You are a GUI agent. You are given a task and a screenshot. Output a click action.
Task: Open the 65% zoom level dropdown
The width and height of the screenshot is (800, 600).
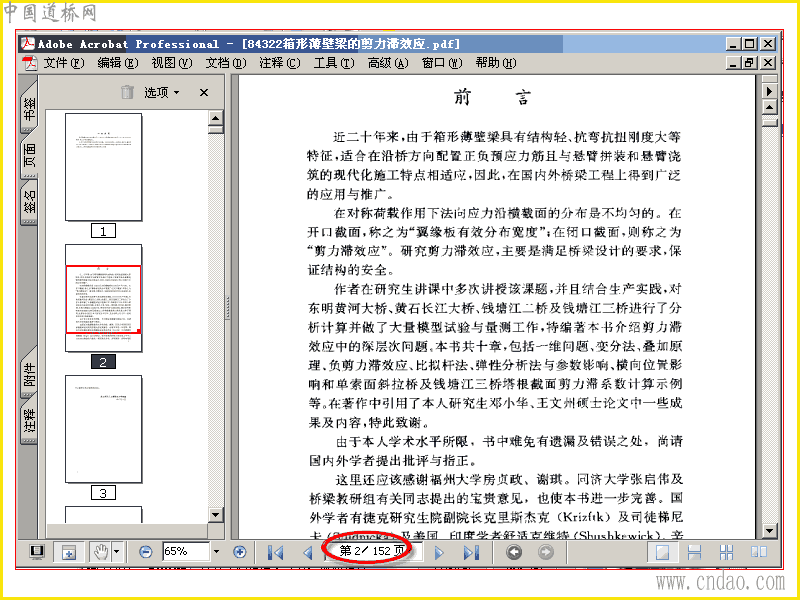point(216,552)
